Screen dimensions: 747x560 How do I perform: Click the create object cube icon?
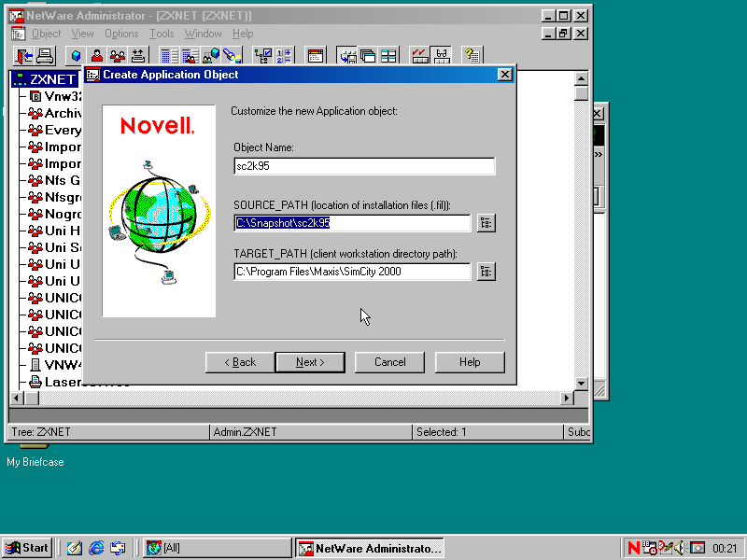click(x=77, y=56)
